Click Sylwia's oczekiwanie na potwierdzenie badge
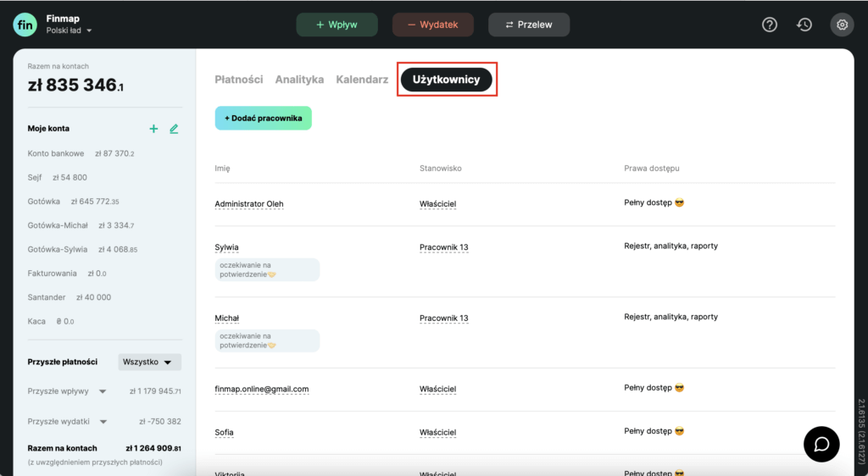 267,270
